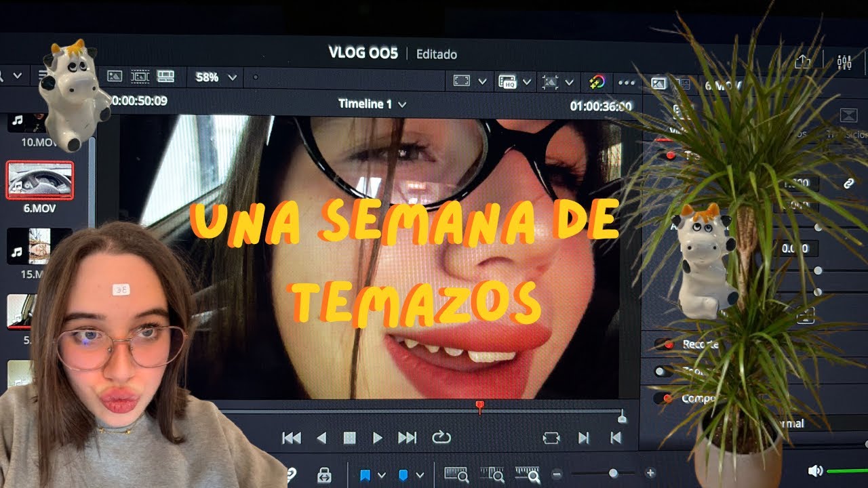
Task: Click the timeline zoom slider handle
Action: point(613,473)
